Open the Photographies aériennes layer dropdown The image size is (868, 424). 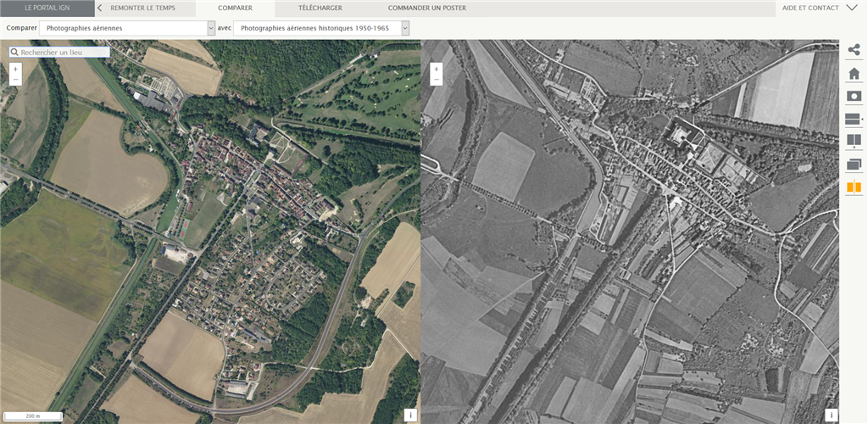tap(127, 28)
